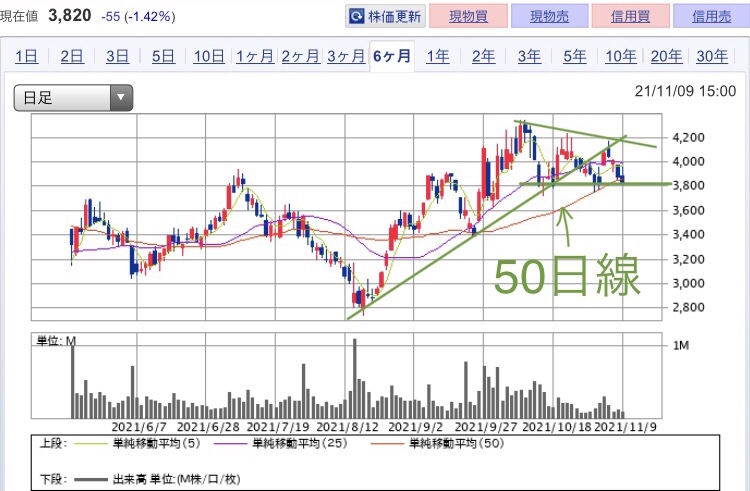
Task: Switch to 2日 chart period
Action: [x=72, y=56]
